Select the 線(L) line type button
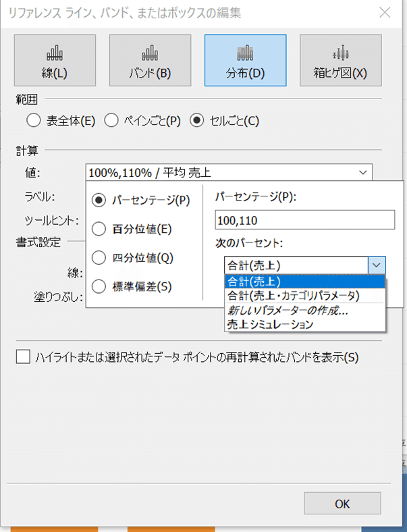Viewport: 407px width, 532px height. 55,60
